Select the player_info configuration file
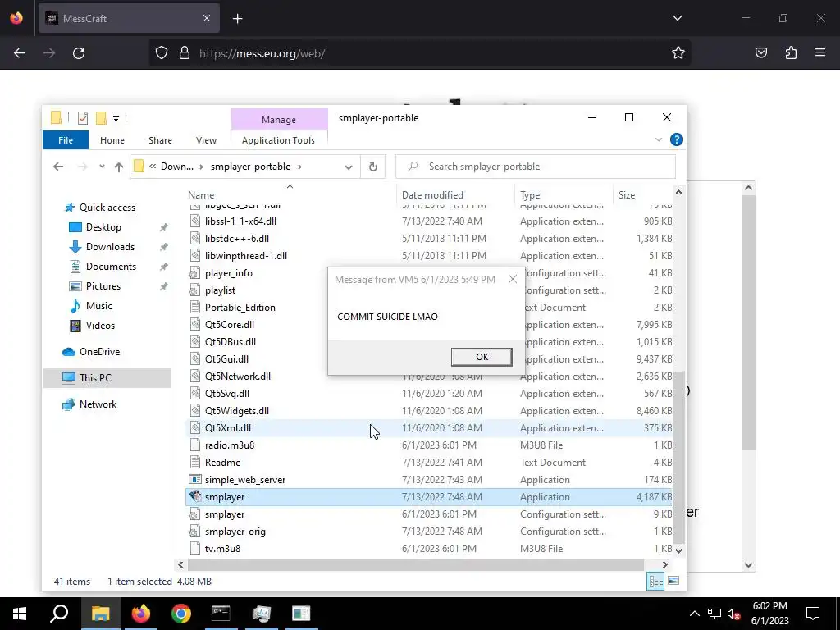The height and width of the screenshot is (630, 840). (x=228, y=273)
